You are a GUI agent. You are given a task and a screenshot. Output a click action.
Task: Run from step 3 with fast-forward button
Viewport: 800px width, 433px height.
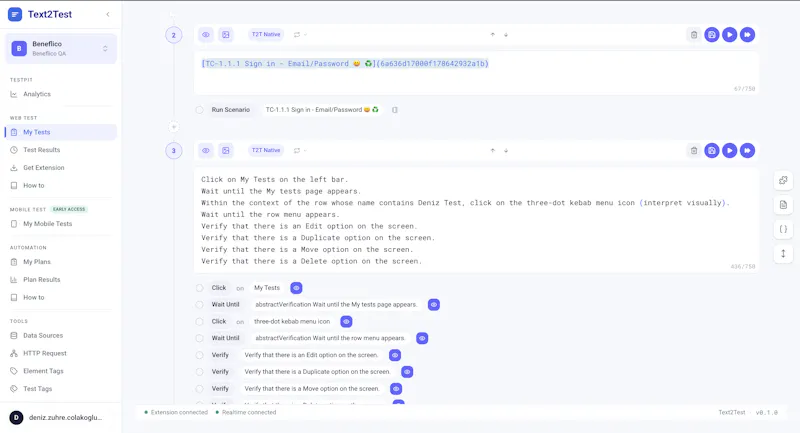[x=747, y=150]
